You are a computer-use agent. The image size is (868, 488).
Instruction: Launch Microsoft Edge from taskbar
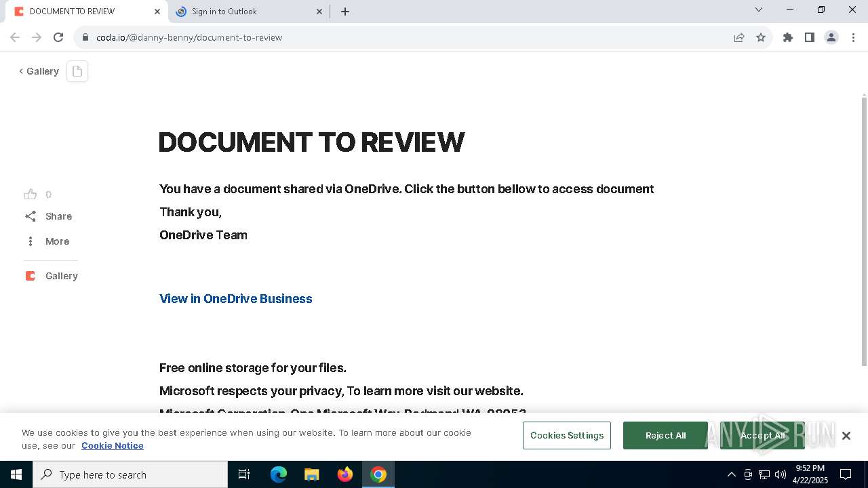pyautogui.click(x=279, y=474)
